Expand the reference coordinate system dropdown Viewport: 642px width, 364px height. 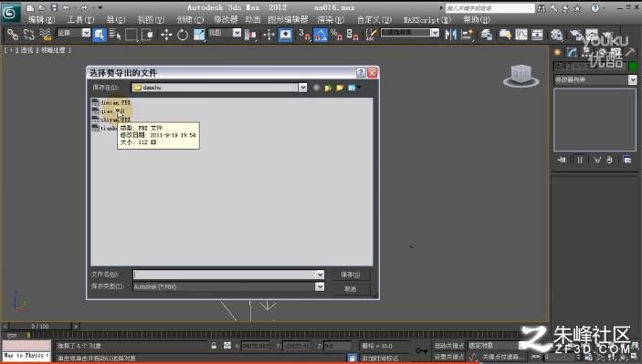tap(237, 32)
